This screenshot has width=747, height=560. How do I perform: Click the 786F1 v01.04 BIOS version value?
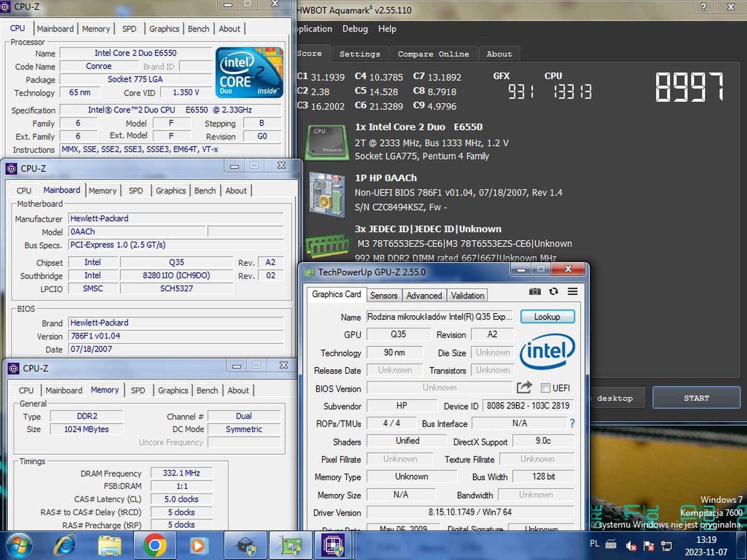[176, 336]
